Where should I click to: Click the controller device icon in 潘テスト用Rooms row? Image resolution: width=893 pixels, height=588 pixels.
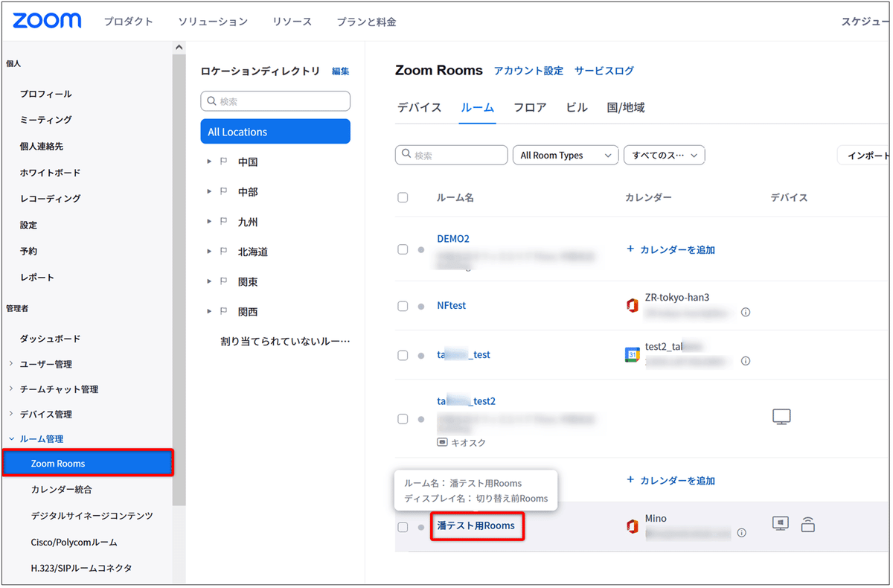point(807,525)
